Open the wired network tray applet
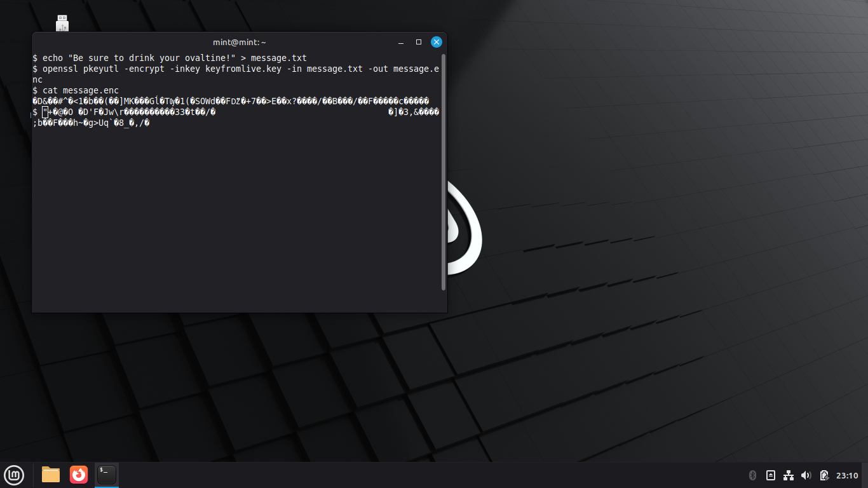The height and width of the screenshot is (488, 868). [789, 475]
